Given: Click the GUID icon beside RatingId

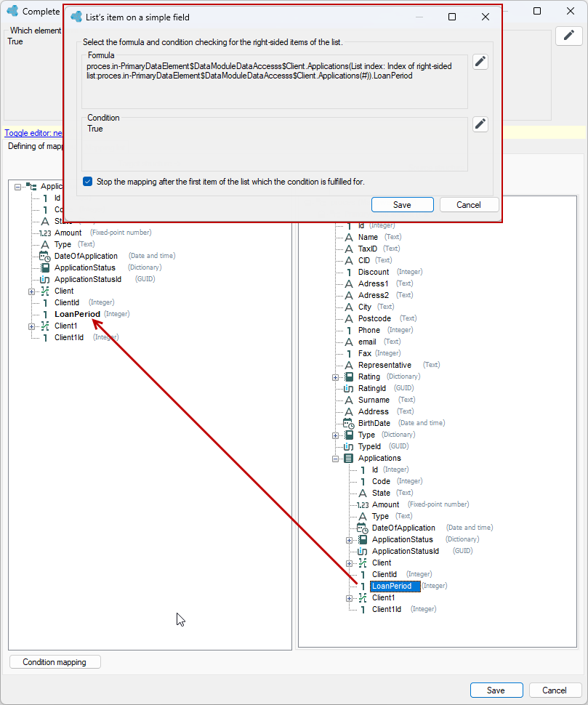Looking at the screenshot, I should click(348, 388).
